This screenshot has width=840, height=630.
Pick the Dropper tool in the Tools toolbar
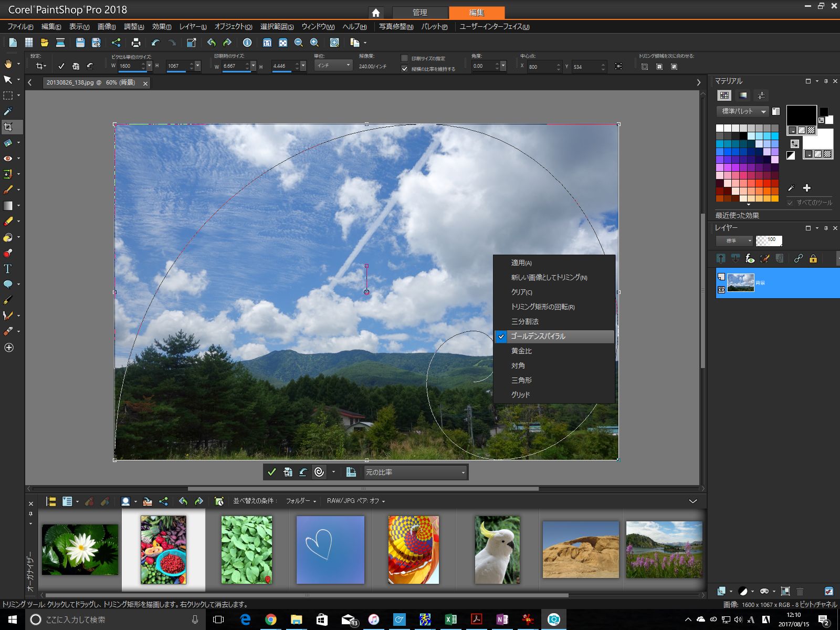pyautogui.click(x=8, y=111)
